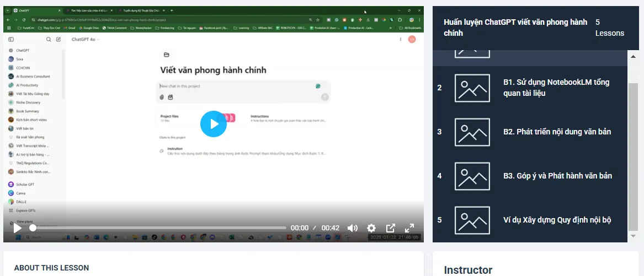The width and height of the screenshot is (644, 276).
Task: Click the lesson list scrollbar up arrow
Action: 633,57
